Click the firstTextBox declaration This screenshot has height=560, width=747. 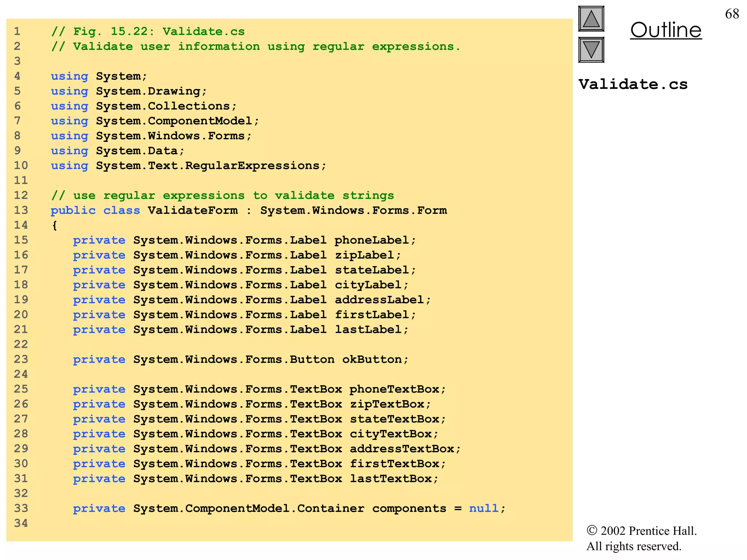(259, 464)
